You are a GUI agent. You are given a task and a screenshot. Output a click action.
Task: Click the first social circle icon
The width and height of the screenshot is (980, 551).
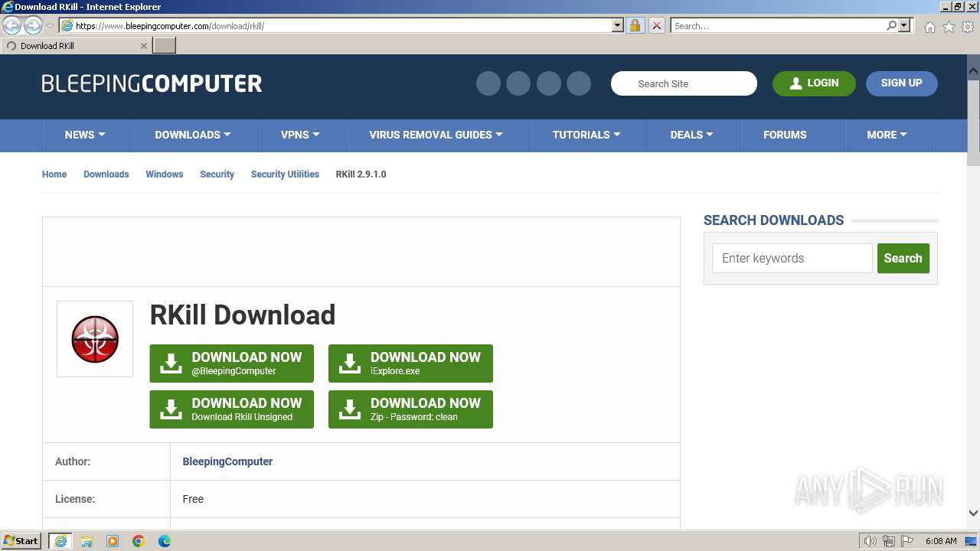click(x=488, y=83)
